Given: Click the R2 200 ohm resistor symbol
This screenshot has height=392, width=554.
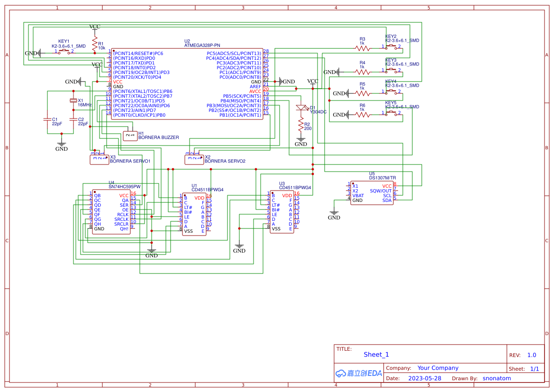Looking at the screenshot, I should [300, 125].
